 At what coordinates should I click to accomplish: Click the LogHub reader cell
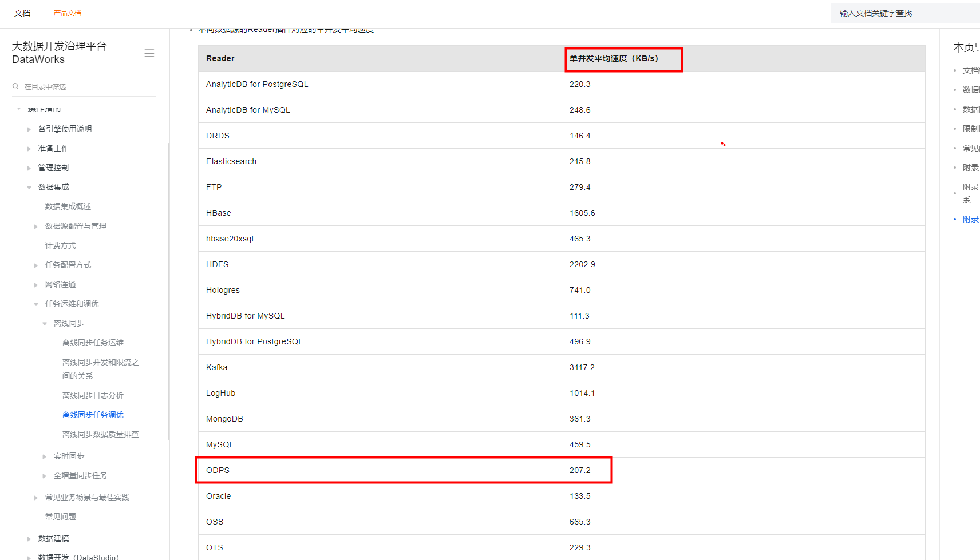380,393
